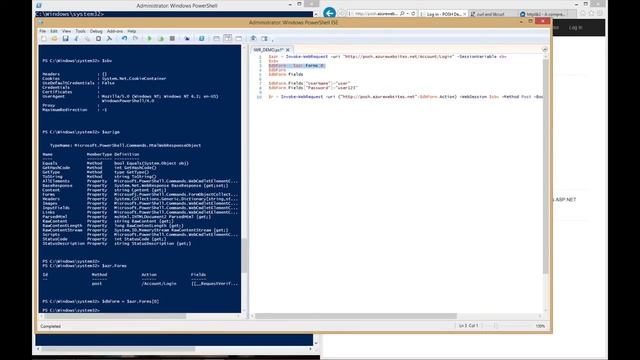Open the File menu in ISE
640x360 pixels.
click(42, 31)
